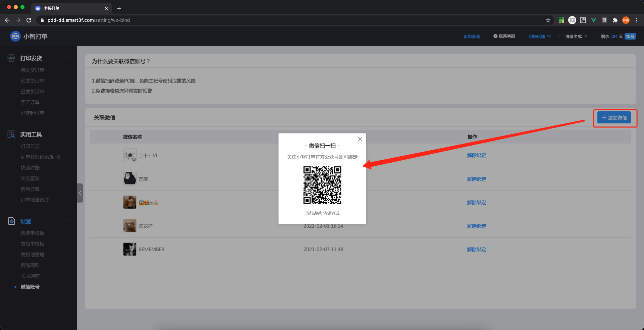Collapse the 设置 sidebar section
The height and width of the screenshot is (330, 644).
(x=67, y=221)
